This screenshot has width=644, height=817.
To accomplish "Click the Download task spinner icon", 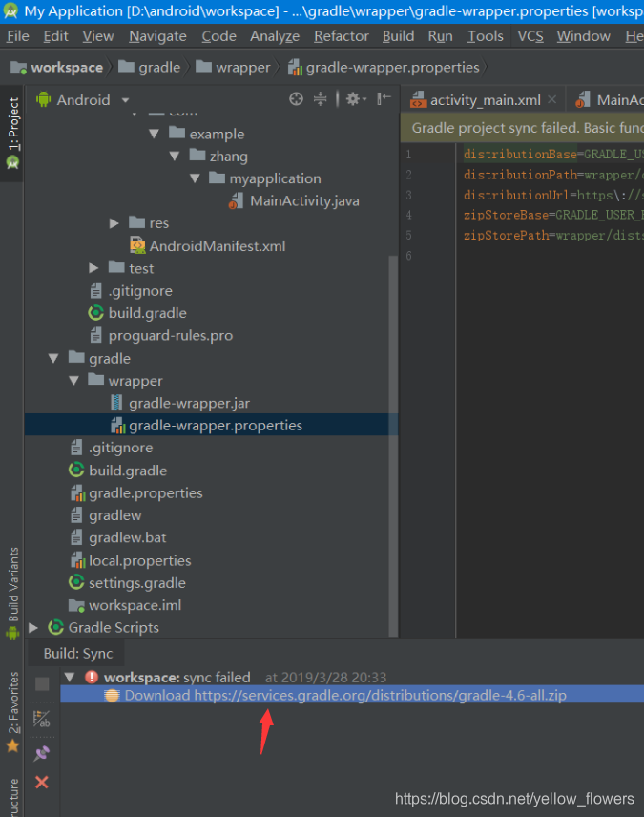I will (x=112, y=696).
